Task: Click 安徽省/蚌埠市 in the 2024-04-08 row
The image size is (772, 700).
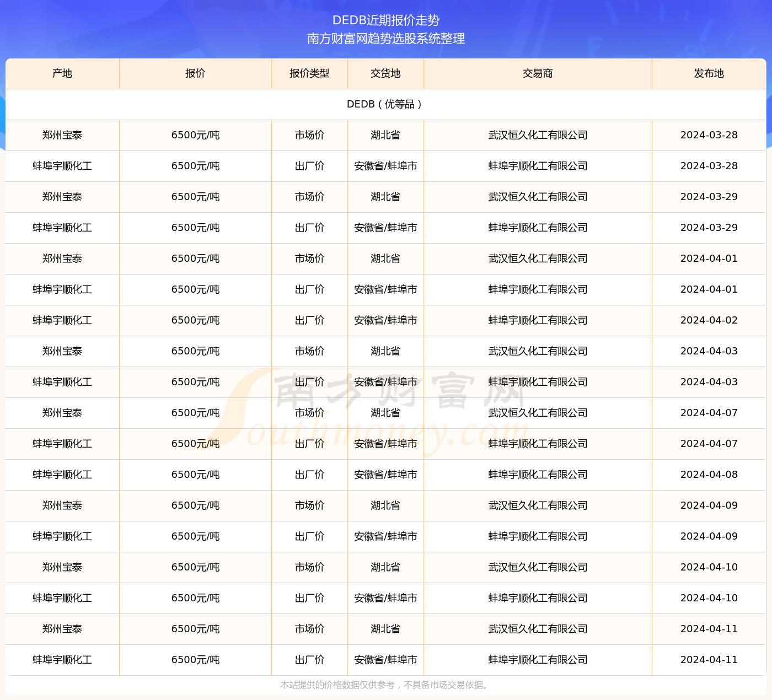Action: [x=385, y=475]
